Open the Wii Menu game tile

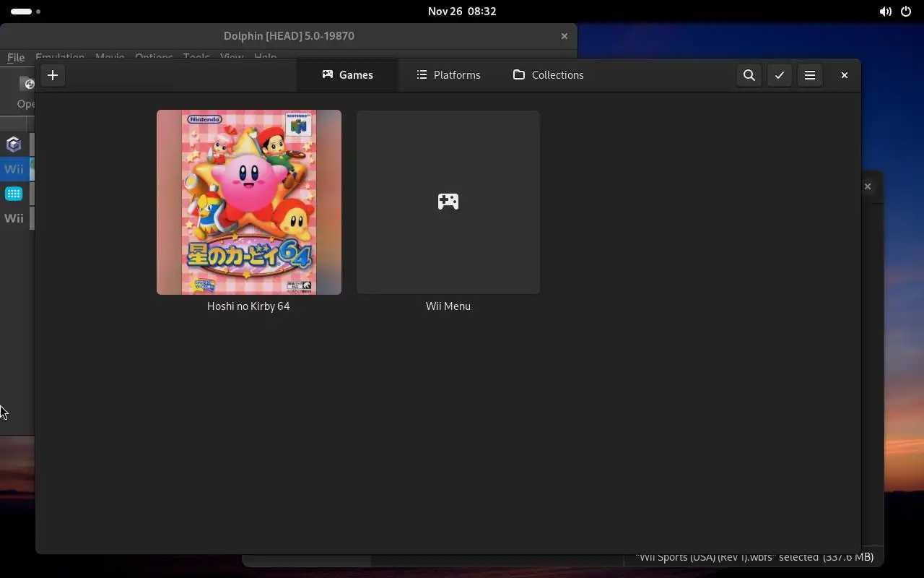click(x=448, y=202)
